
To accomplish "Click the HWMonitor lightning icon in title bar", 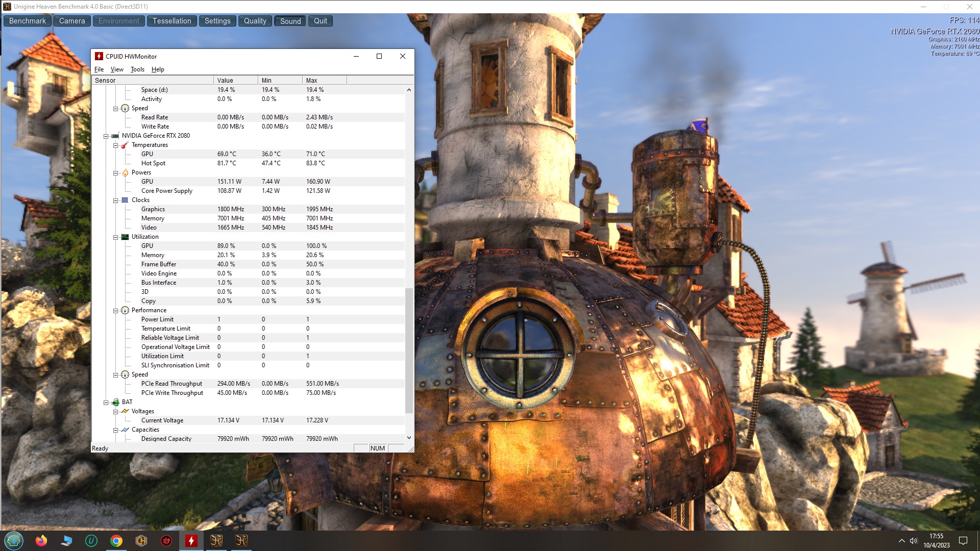I will (x=99, y=56).
